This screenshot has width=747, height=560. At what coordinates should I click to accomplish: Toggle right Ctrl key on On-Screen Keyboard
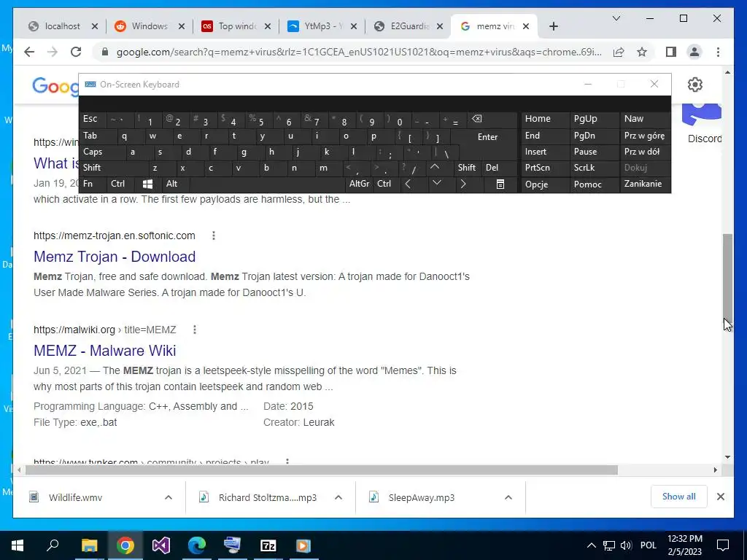(387, 184)
